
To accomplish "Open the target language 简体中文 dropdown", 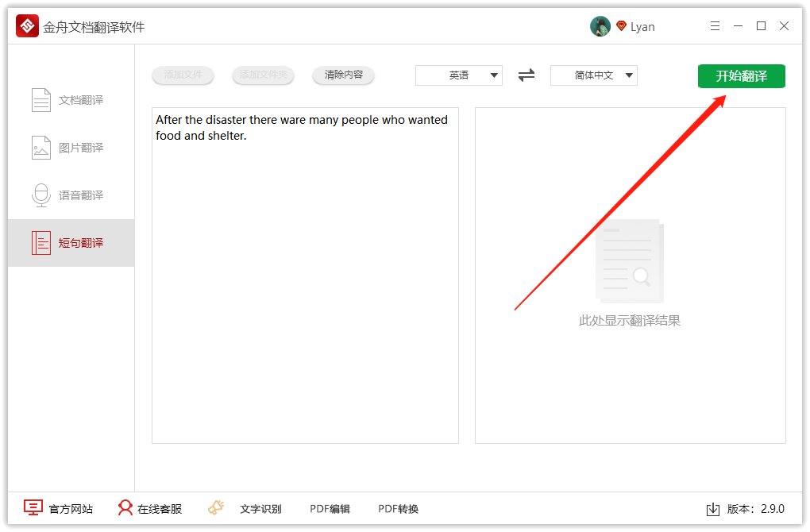I will 594,75.
